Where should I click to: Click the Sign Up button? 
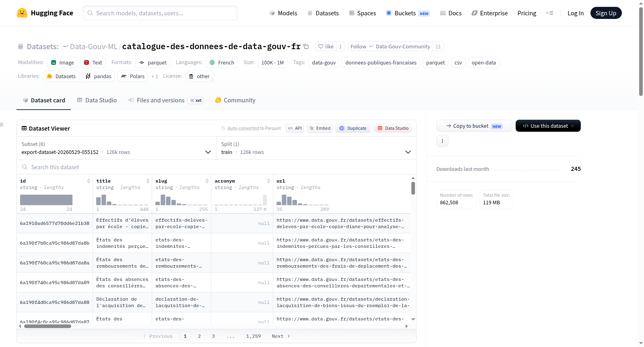point(606,13)
